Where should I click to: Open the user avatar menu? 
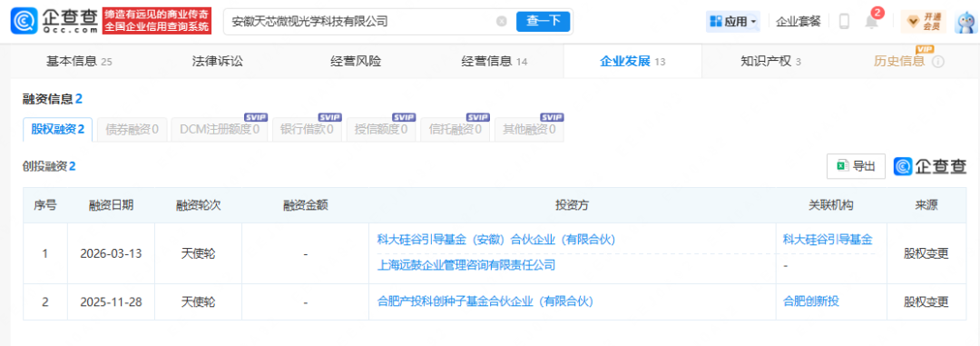click(x=967, y=22)
